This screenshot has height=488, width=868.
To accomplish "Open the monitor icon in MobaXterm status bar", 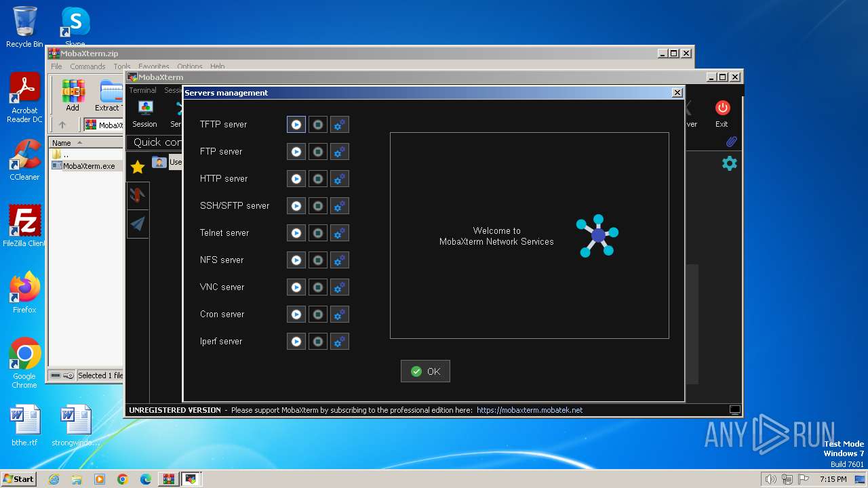I will click(x=734, y=410).
